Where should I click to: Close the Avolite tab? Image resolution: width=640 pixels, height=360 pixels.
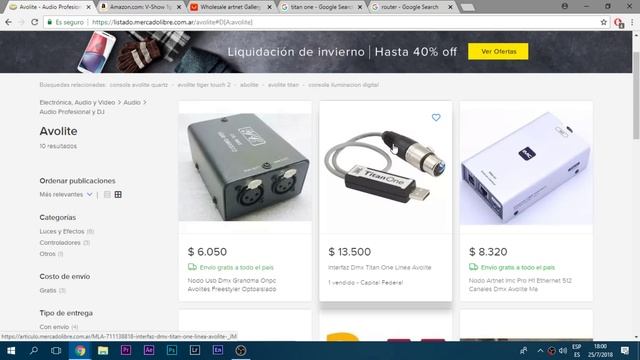pyautogui.click(x=89, y=7)
